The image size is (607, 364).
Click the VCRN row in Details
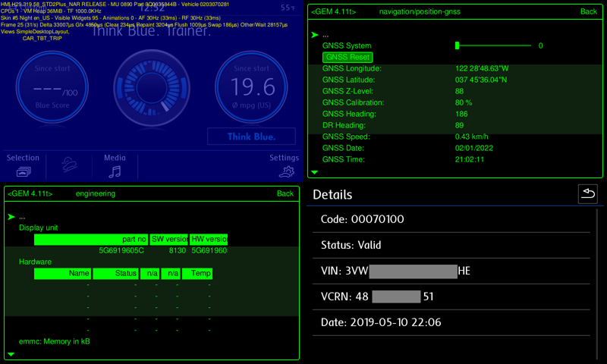pos(451,297)
